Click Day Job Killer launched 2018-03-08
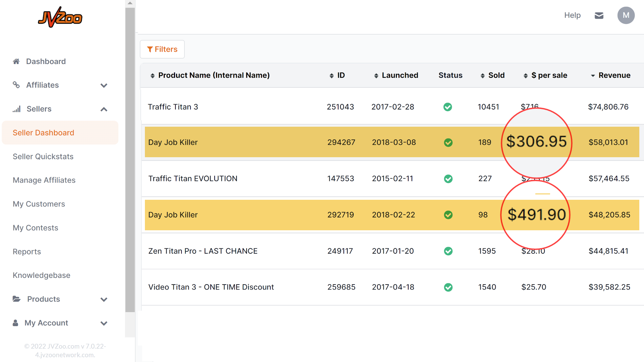The height and width of the screenshot is (362, 644). coord(394,142)
